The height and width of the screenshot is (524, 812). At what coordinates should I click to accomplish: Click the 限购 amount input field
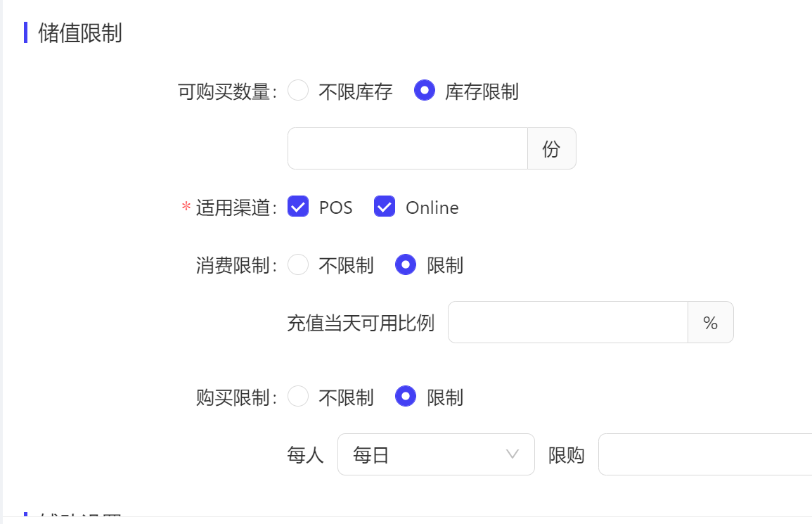click(703, 454)
